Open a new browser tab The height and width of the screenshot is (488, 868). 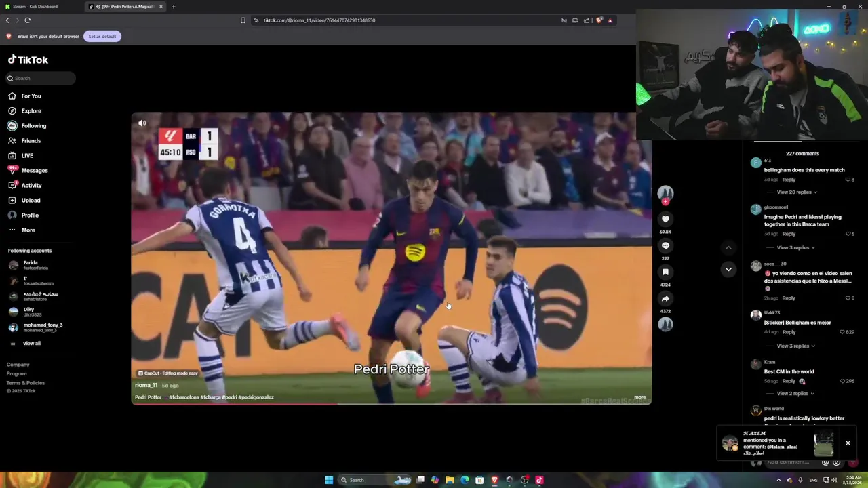click(x=173, y=7)
